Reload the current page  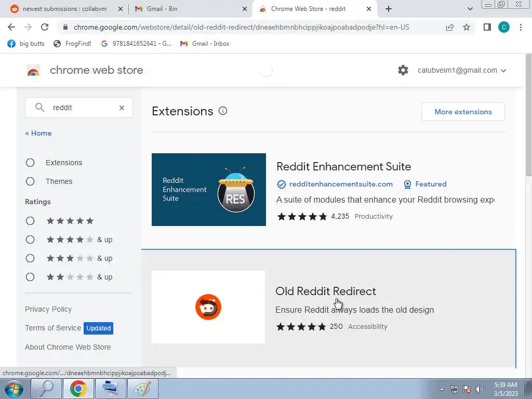(45, 27)
